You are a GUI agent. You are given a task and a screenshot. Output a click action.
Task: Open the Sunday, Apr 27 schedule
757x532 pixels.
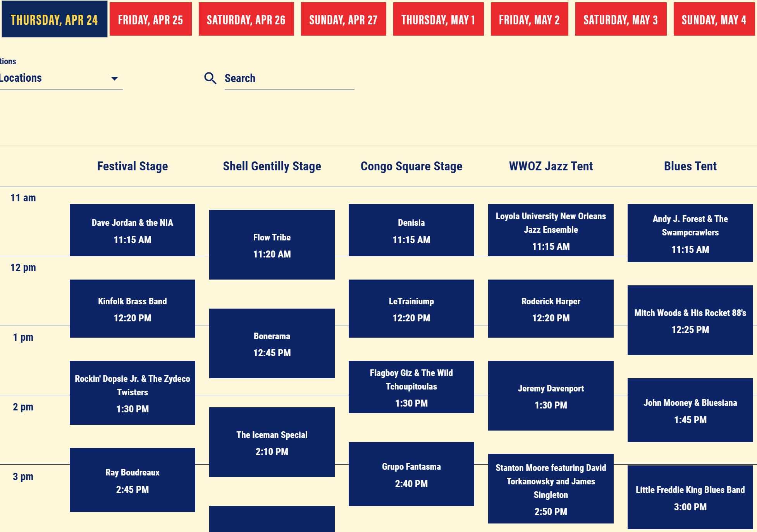pyautogui.click(x=343, y=20)
